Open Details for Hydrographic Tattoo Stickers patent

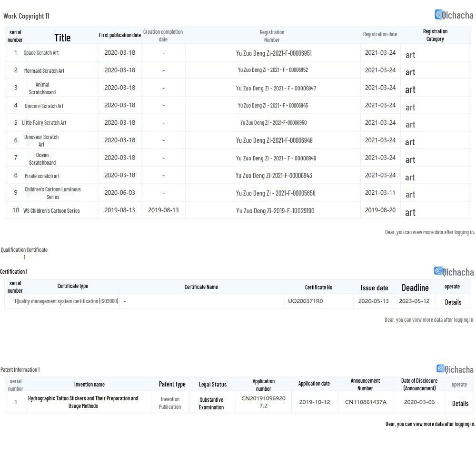[460, 403]
